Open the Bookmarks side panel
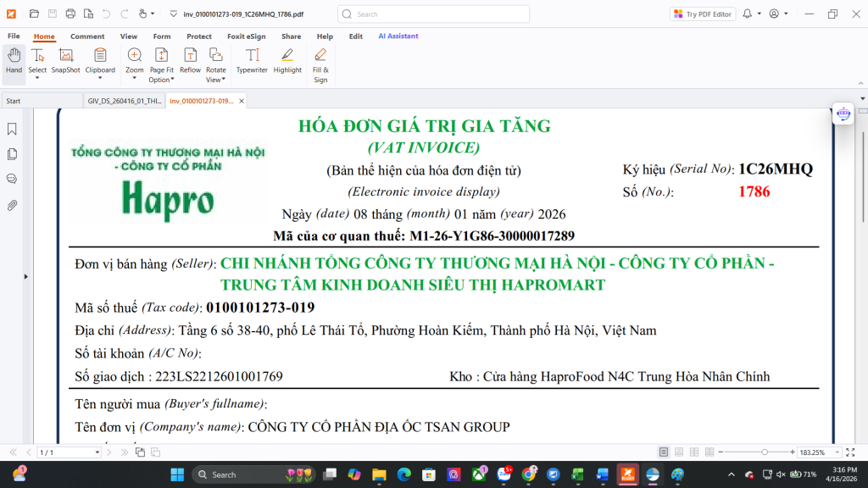This screenshot has height=488, width=868. [x=12, y=129]
